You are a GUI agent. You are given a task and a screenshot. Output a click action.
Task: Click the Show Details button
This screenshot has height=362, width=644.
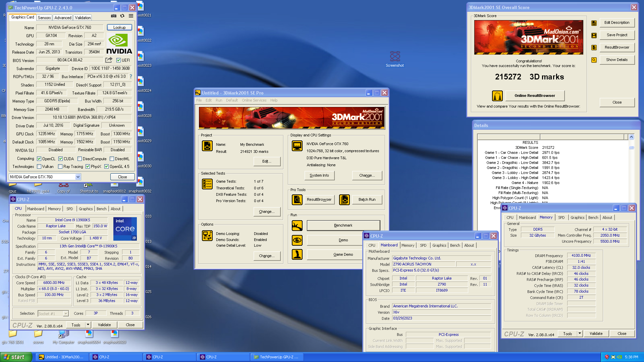click(x=617, y=60)
